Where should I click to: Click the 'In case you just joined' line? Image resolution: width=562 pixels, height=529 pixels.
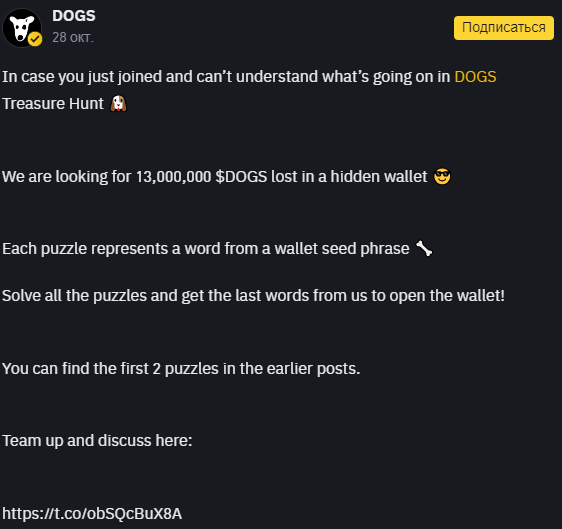click(x=249, y=77)
